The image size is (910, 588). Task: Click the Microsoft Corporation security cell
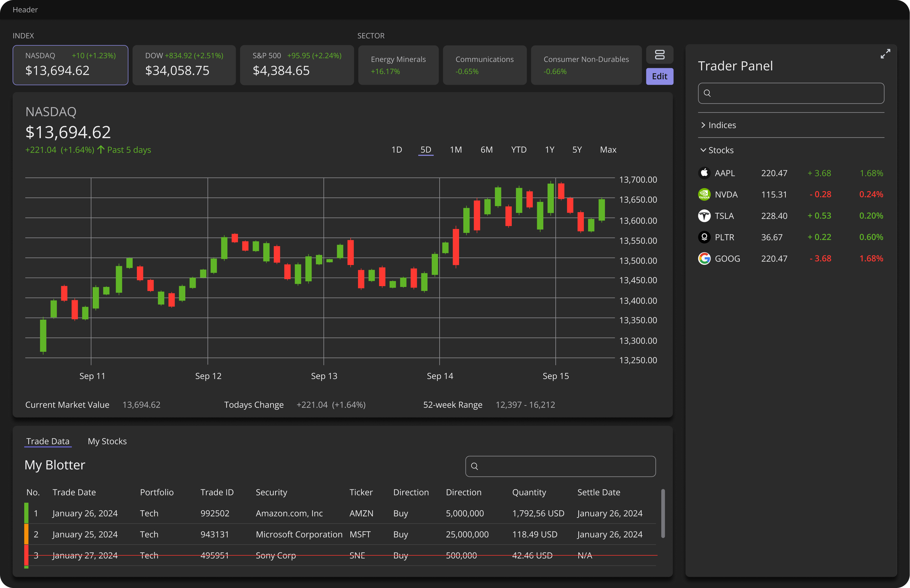(x=299, y=534)
